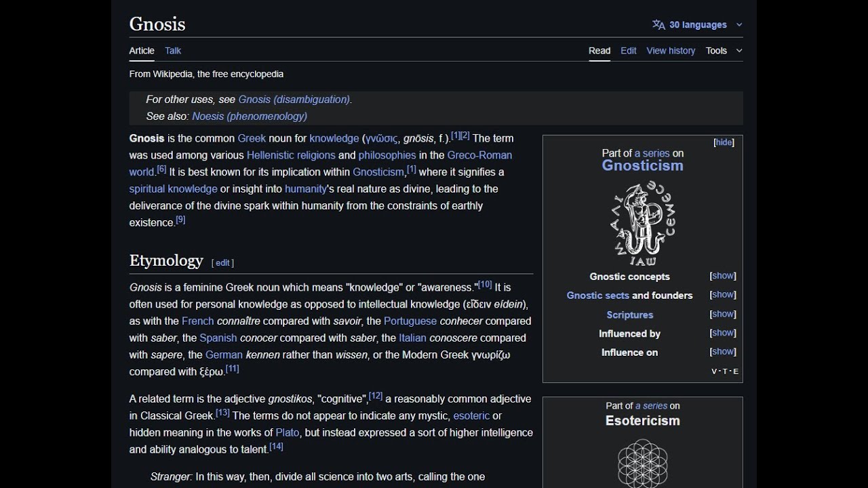Open the Italian language link
Viewport: 868px width, 488px height.
pos(412,338)
